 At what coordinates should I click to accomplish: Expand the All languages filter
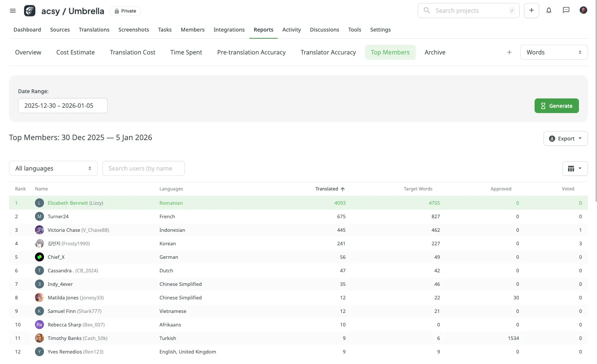pyautogui.click(x=53, y=169)
